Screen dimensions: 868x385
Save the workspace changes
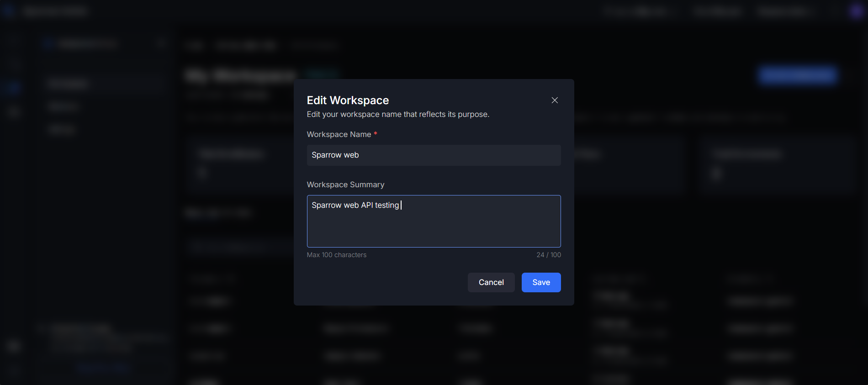(541, 282)
